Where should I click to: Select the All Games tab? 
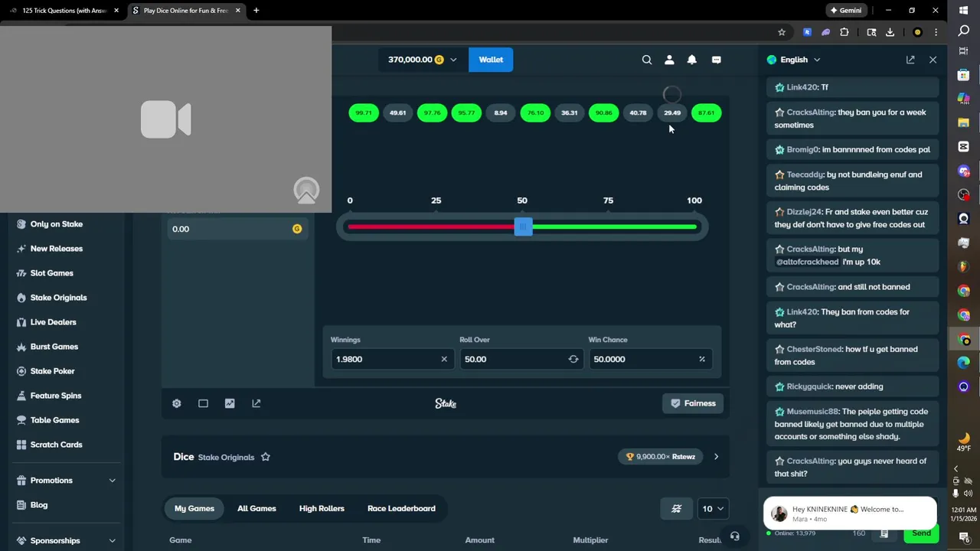click(256, 508)
